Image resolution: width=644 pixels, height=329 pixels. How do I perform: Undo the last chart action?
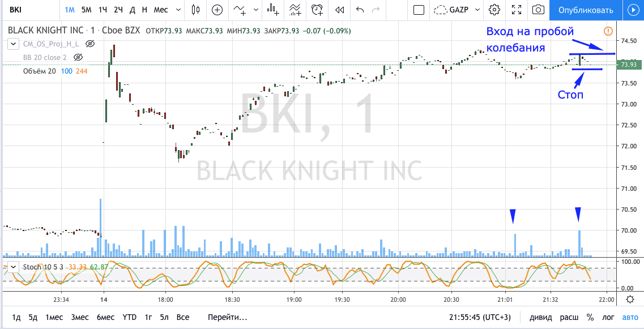click(x=360, y=10)
